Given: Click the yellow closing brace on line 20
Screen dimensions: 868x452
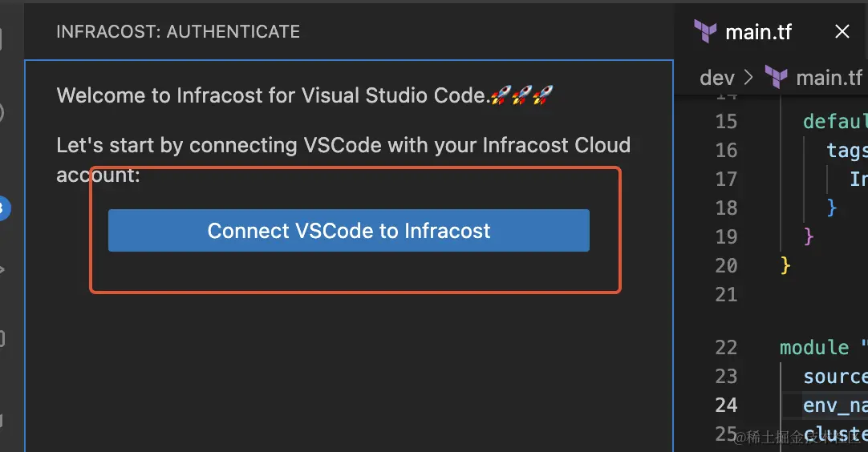Looking at the screenshot, I should (785, 265).
